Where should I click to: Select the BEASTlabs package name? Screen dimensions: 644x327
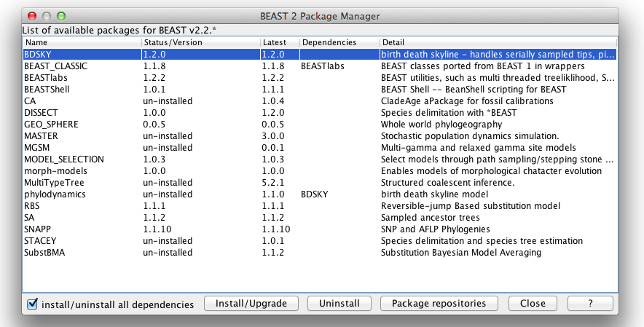click(x=46, y=78)
